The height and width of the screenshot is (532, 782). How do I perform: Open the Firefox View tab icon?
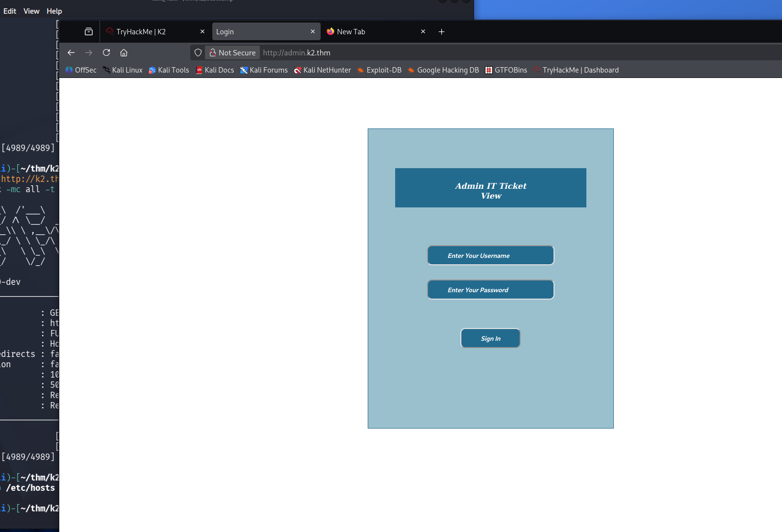coord(89,31)
